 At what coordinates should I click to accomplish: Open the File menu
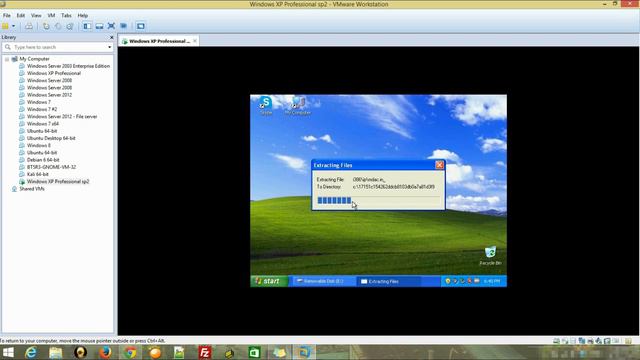point(7,16)
